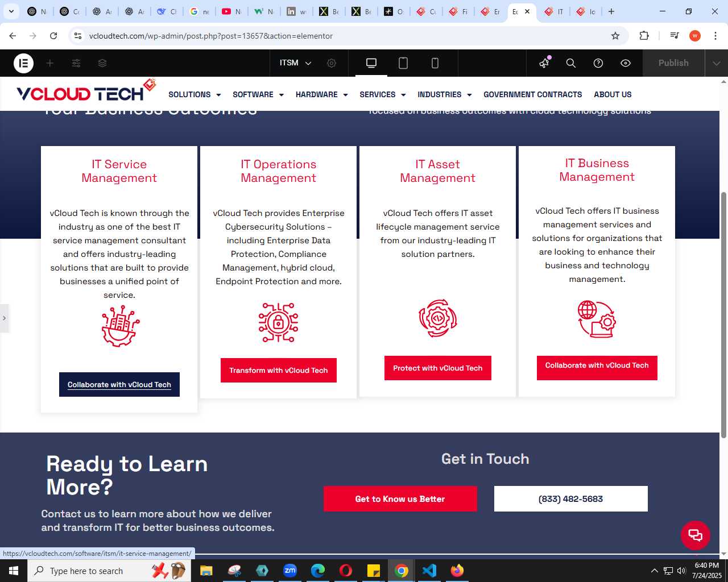The image size is (728, 582).
Task: Open the Elementor help icon
Action: 598,63
